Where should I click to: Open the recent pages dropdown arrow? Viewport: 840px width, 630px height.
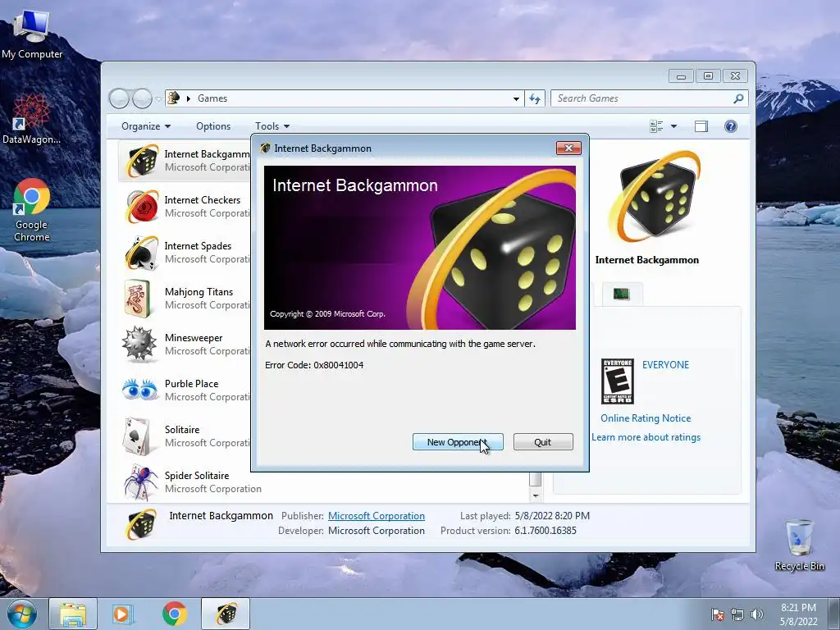[158, 98]
